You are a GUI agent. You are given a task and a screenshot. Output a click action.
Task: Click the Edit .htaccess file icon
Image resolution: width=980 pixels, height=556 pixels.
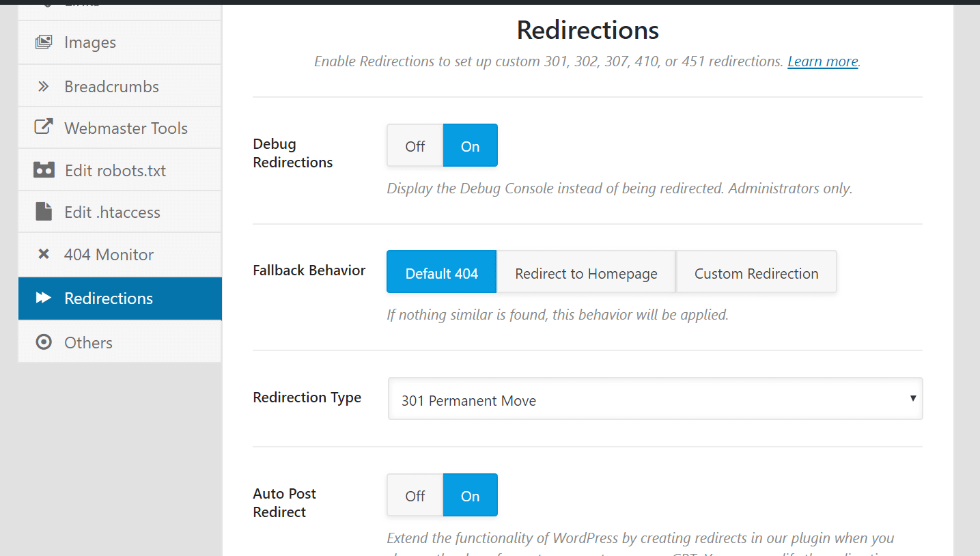[x=44, y=212]
